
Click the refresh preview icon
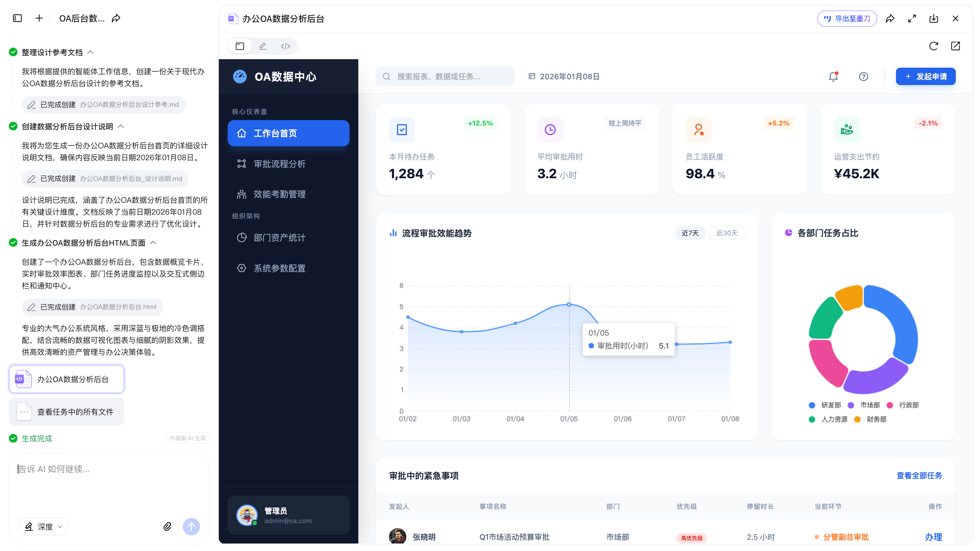(933, 46)
